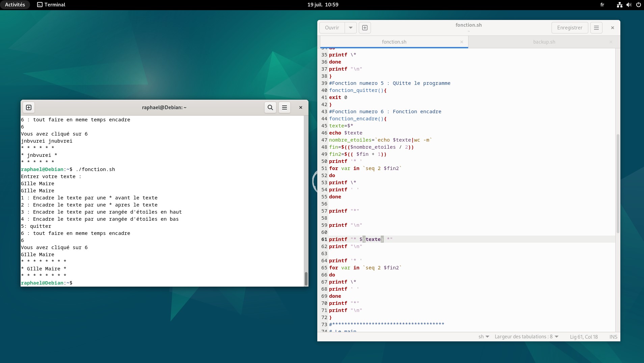The image size is (644, 363).
Task: Open the terminal search icon
Action: pyautogui.click(x=270, y=107)
